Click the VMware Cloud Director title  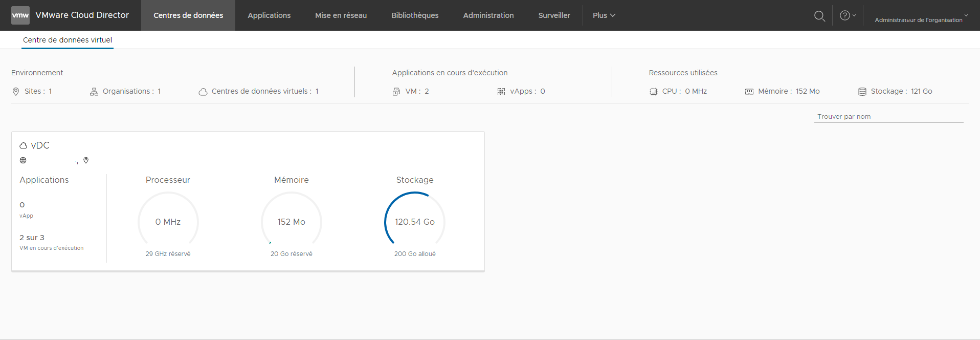(x=82, y=15)
